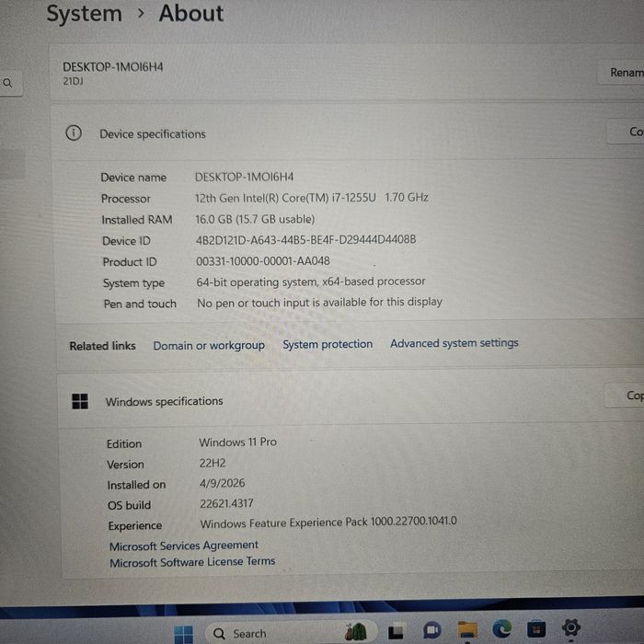Open the Teams Chat taskbar icon
The image size is (644, 644).
[x=431, y=630]
